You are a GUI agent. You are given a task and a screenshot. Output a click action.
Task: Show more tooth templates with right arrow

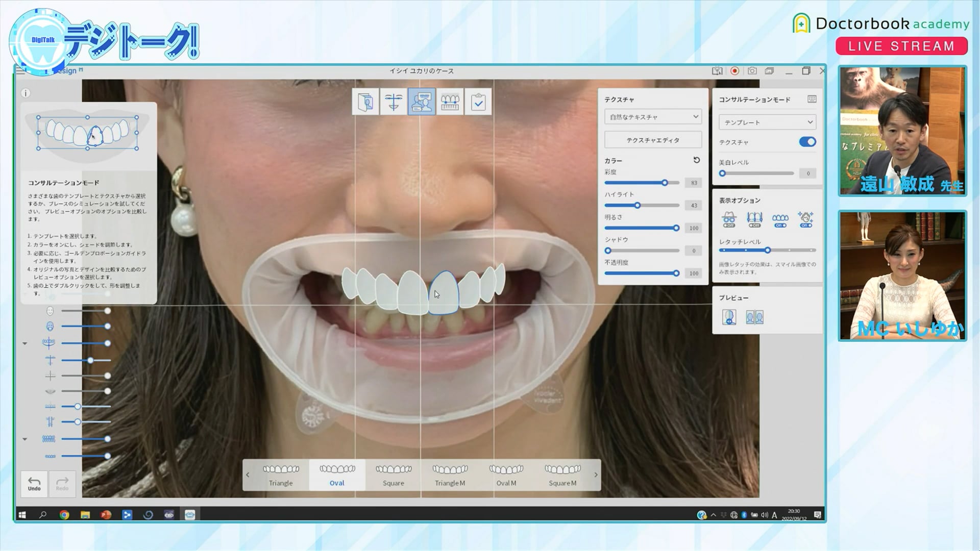point(596,475)
